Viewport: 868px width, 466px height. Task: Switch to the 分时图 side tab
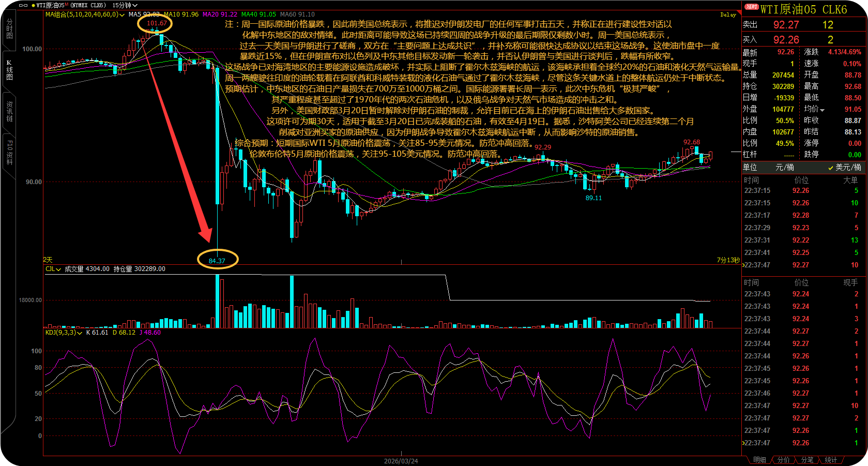(x=9, y=28)
